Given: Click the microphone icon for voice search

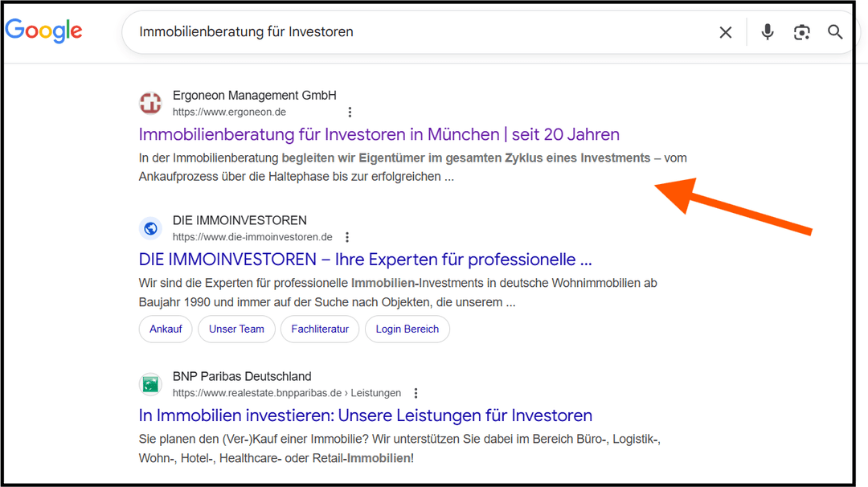Looking at the screenshot, I should point(767,31).
